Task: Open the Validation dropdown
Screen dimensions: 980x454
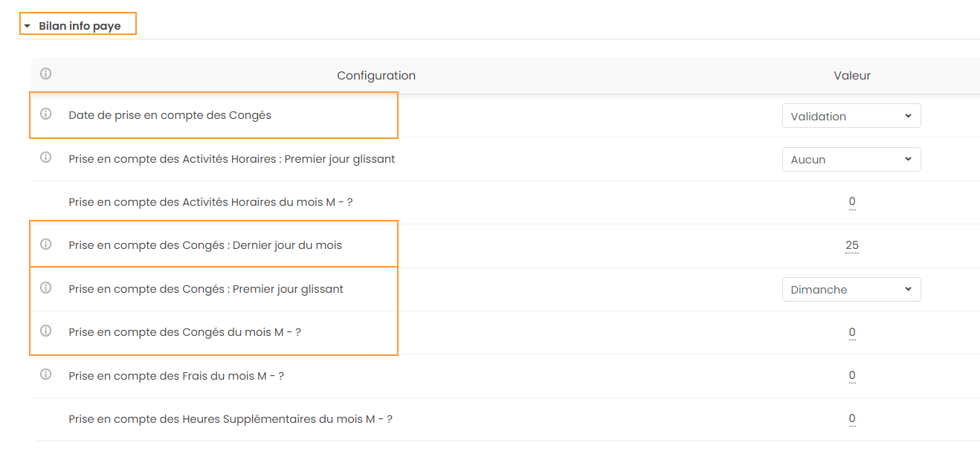Action: 851,116
